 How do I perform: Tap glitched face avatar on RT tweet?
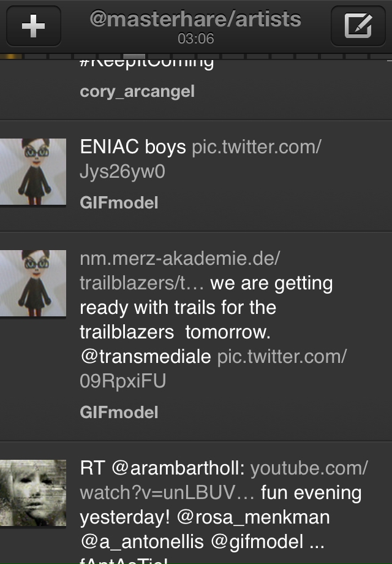point(33,493)
